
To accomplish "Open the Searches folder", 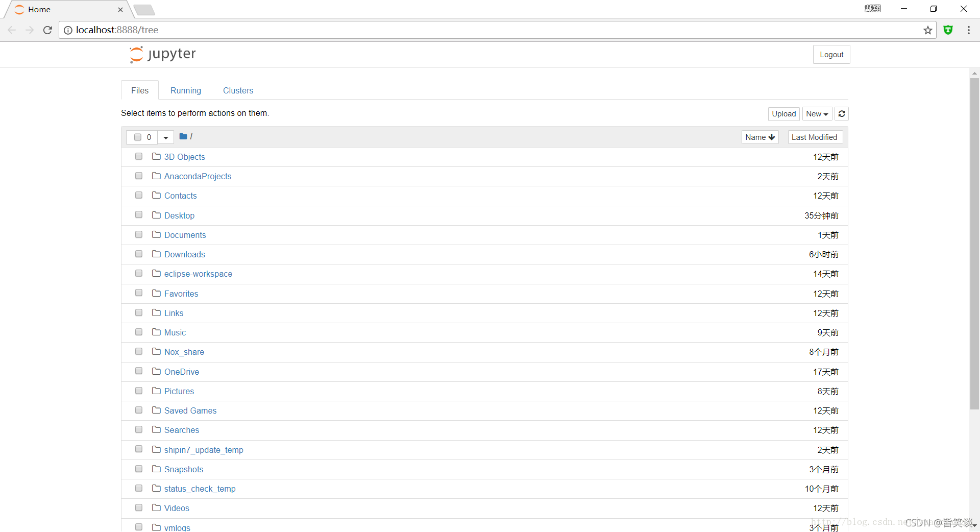I will [x=182, y=430].
